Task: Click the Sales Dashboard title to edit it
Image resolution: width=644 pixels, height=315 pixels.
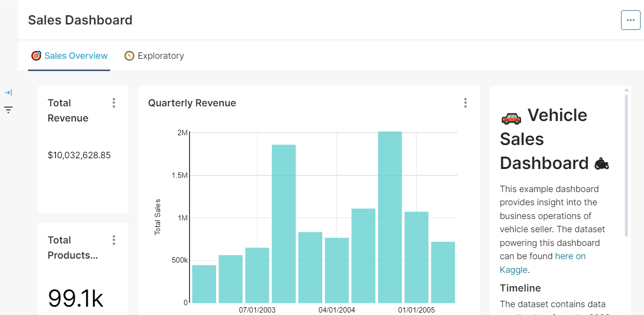Action: coord(80,20)
